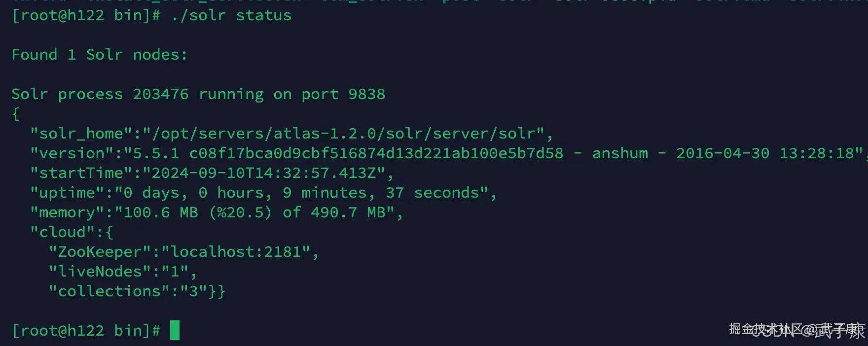Click the green terminal cursor block
Viewport: 868px width, 346px height.
point(175,330)
